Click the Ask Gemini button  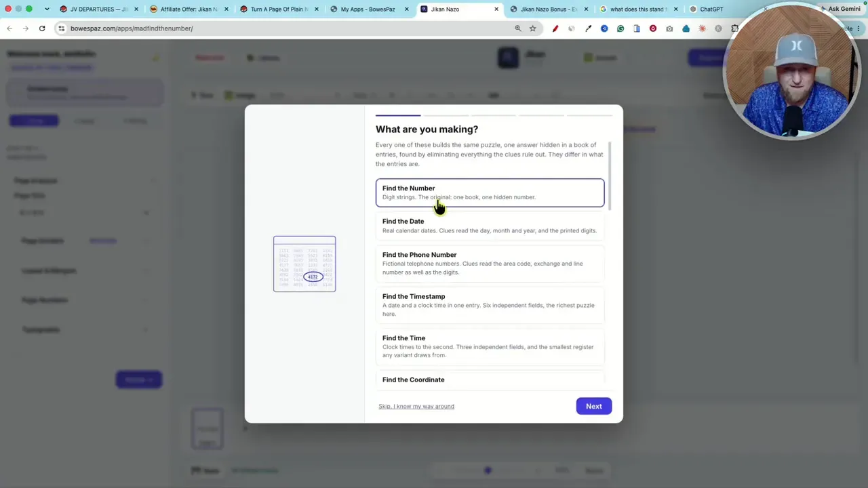coord(841,9)
